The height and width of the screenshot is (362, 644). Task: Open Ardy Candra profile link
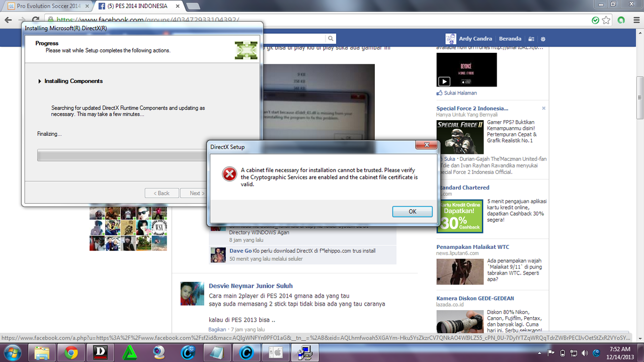pos(475,39)
